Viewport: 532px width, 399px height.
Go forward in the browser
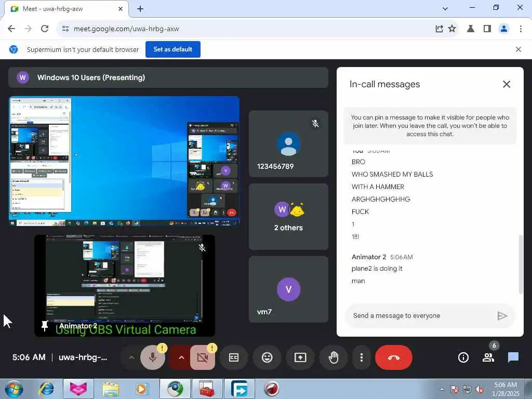(28, 29)
